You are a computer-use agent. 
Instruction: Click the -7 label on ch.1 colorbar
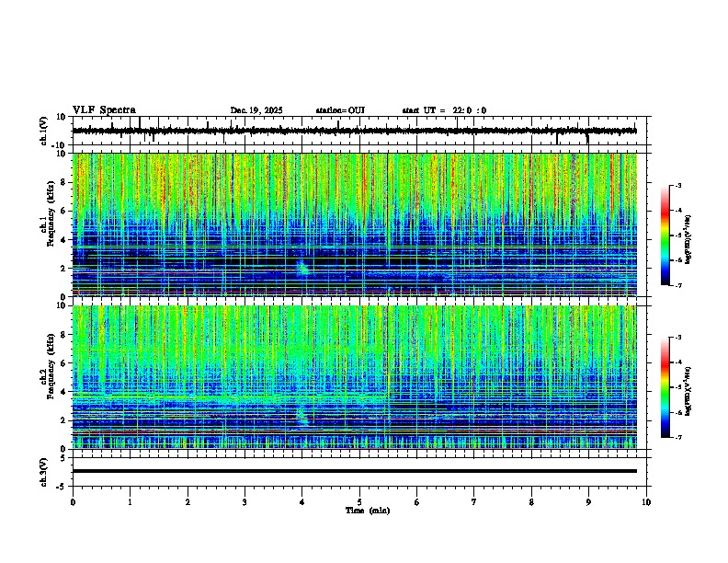677,286
